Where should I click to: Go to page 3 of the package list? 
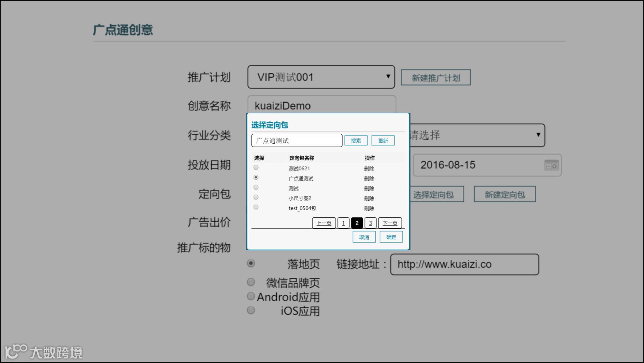(x=370, y=223)
